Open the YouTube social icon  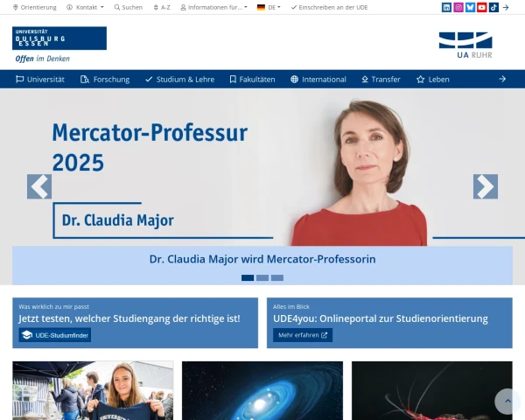482,7
